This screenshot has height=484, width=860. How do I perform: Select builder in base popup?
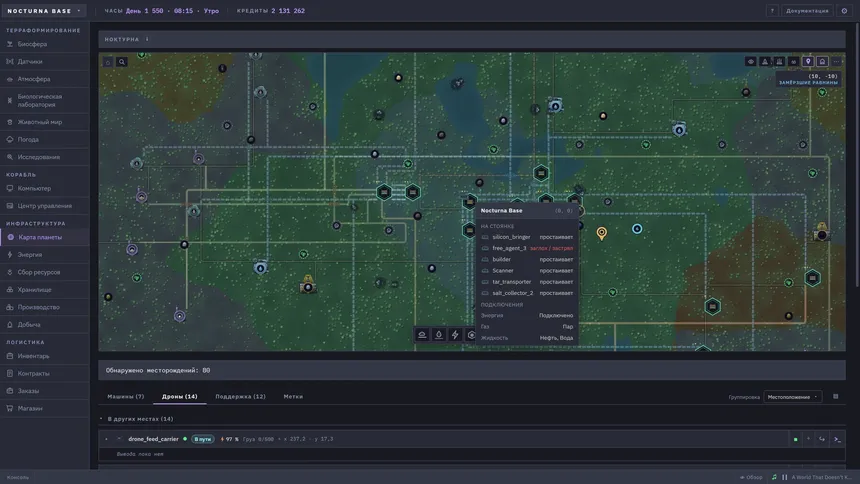(x=527, y=260)
